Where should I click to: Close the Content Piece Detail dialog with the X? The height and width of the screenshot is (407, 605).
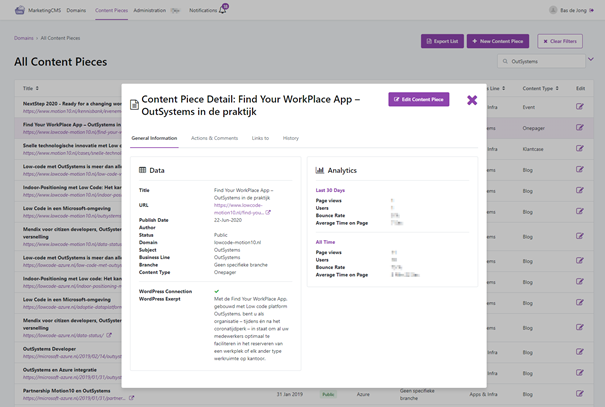click(x=472, y=100)
